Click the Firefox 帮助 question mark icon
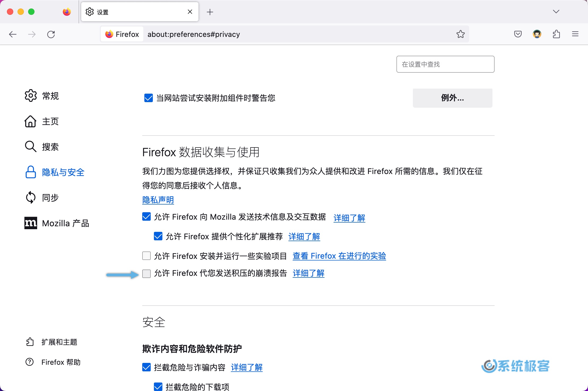Screen dimensions: 588x391 (29, 362)
